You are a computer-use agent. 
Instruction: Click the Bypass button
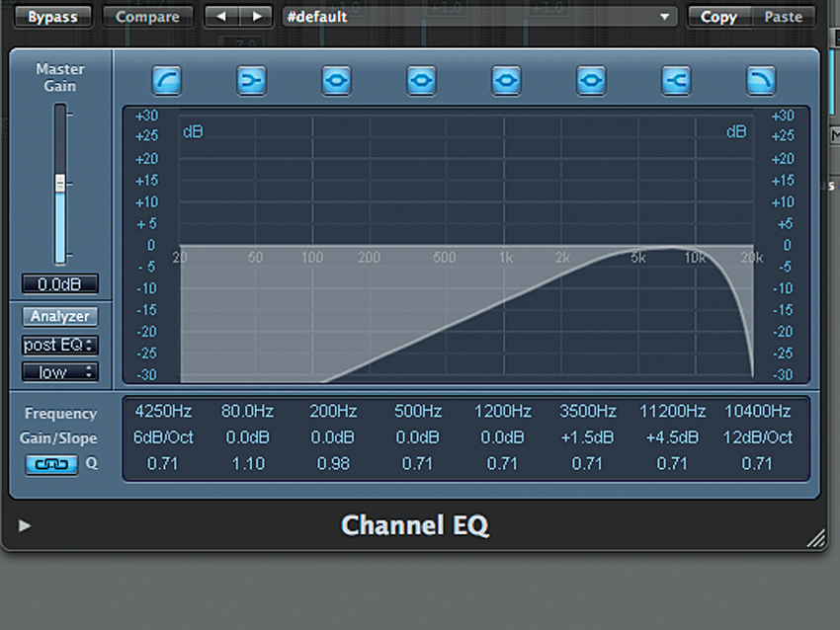(52, 17)
